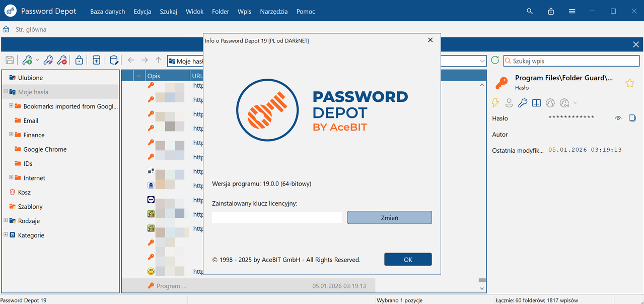644x304 pixels.
Task: Close the database tab with white X
Action: coord(636,44)
